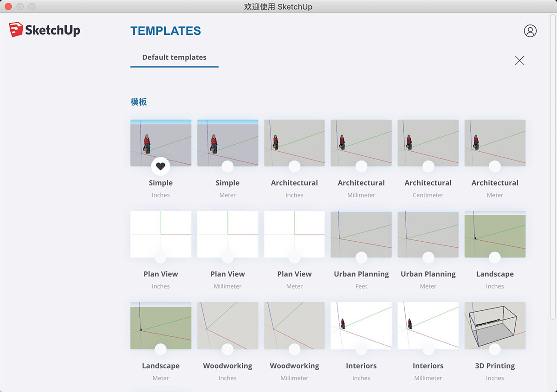Click the "Millimeter" unit label under Woodworking
Viewport: 557px width, 392px height.
[294, 378]
